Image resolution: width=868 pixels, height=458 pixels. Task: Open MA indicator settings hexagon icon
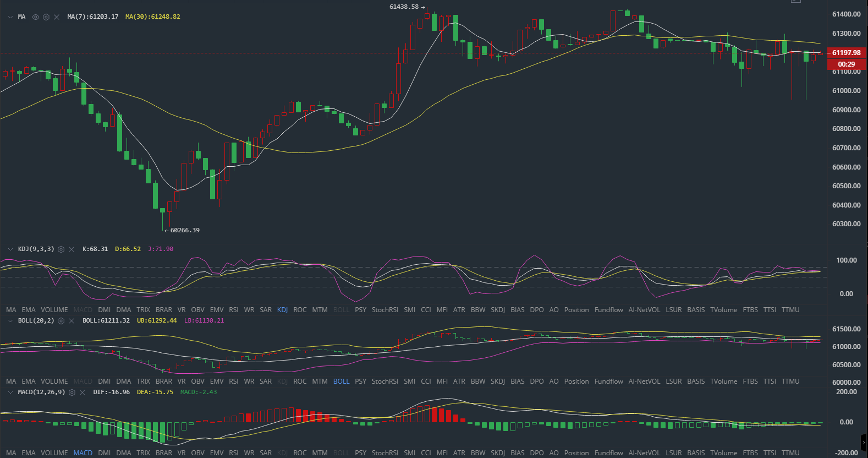click(46, 17)
